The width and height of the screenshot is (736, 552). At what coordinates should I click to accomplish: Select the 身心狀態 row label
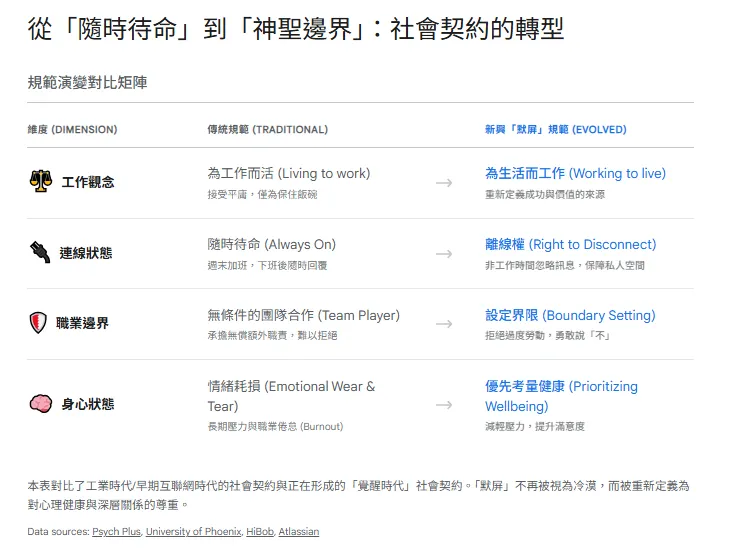[88, 404]
